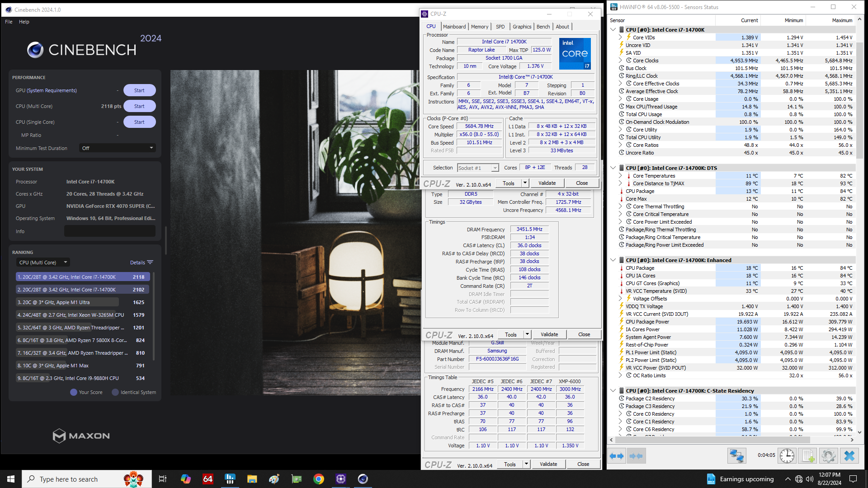Switch to CPU-Z Bench tab
Screen dimensions: 868x488
click(543, 27)
